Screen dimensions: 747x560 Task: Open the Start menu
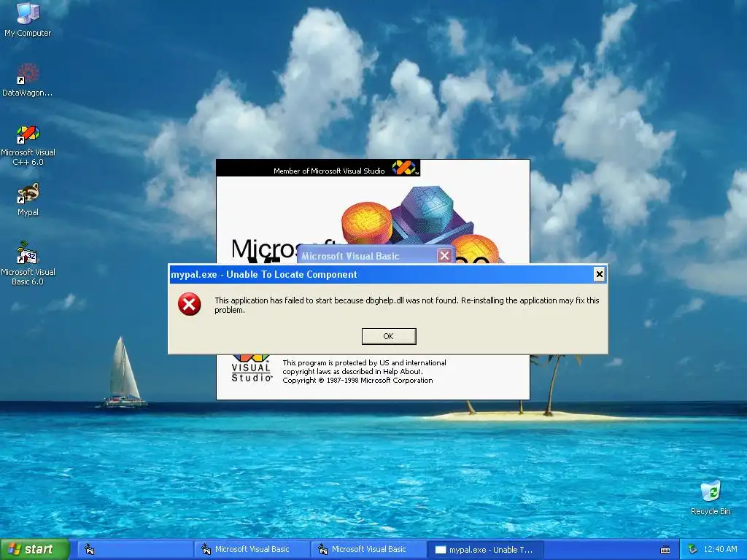[34, 550]
